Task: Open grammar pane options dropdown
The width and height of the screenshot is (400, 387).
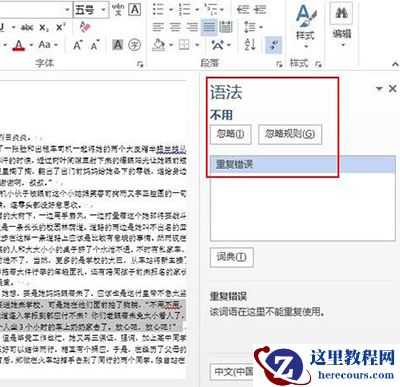Action: [379, 88]
